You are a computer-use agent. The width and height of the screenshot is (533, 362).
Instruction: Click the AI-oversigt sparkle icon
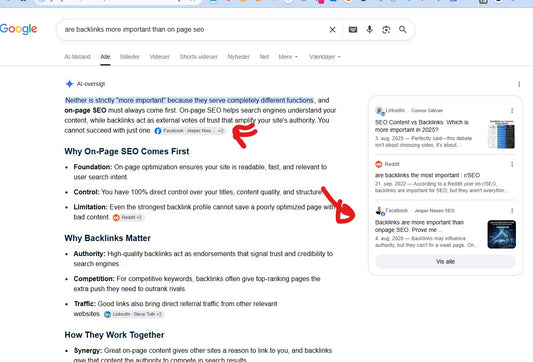[x=69, y=84]
